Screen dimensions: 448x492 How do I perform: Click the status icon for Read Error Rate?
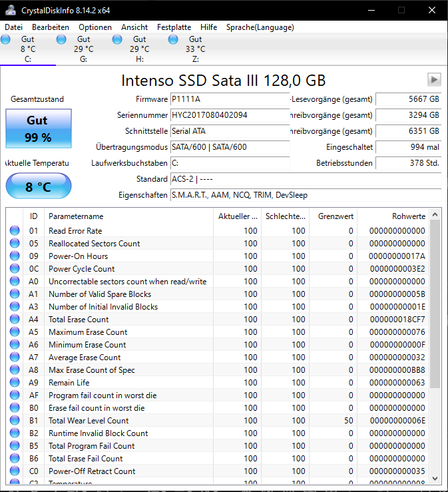click(15, 230)
